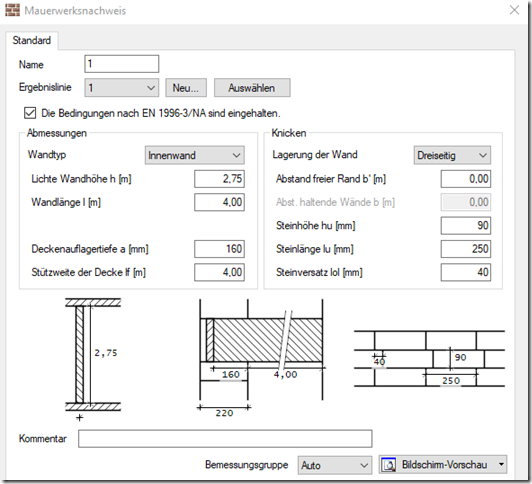Open the Wandtyp Innenwand dropdown
This screenshot has height=484, width=532.
tap(194, 155)
